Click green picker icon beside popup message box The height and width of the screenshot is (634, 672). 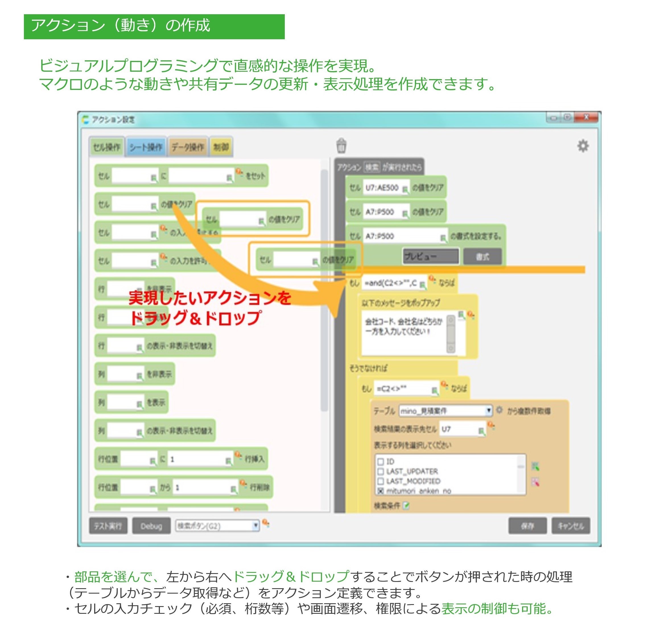(461, 315)
